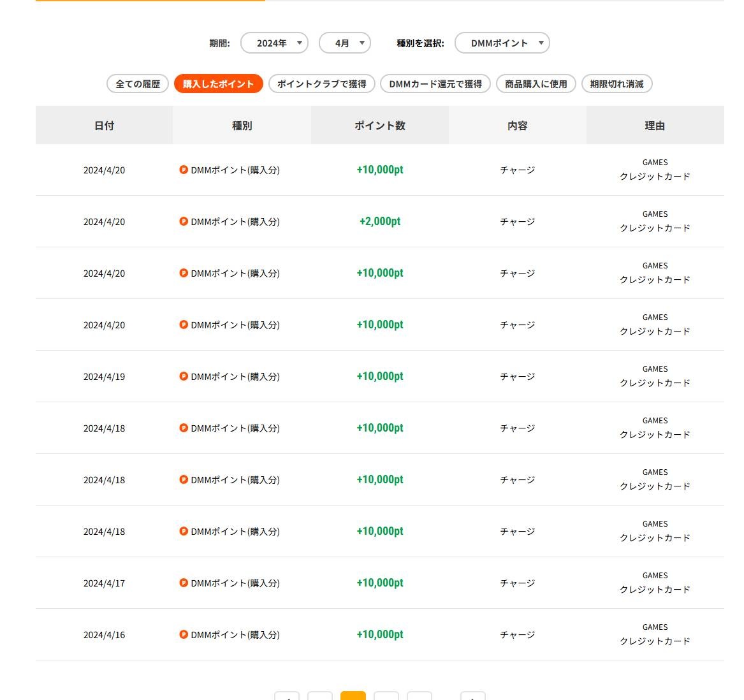Click the 日付 column header
The height and width of the screenshot is (700, 744).
[x=104, y=126]
